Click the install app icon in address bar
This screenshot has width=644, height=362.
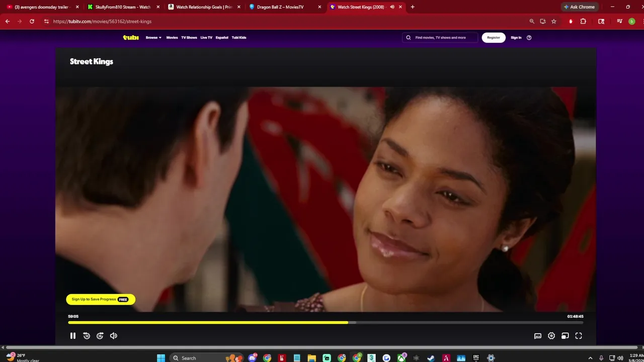pos(543,21)
